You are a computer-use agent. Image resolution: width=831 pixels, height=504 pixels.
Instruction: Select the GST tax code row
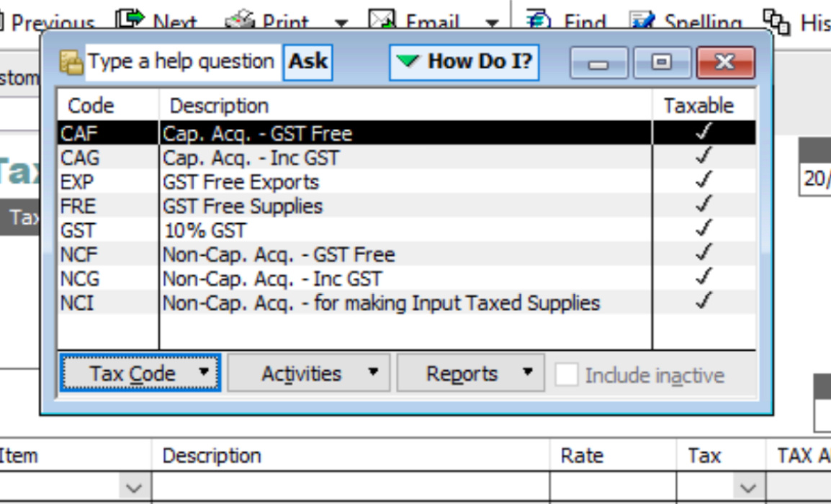coord(406,230)
